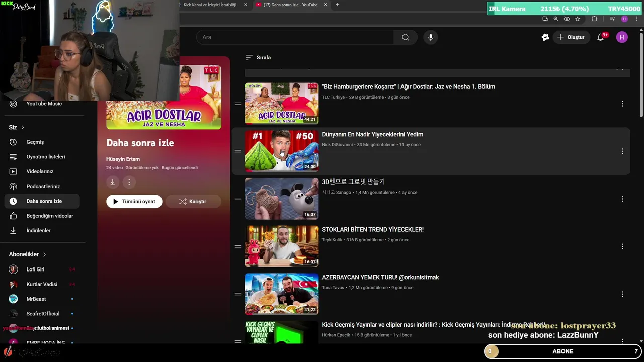The width and height of the screenshot is (644, 362).
Task: Bookmark page with star icon
Action: point(578,19)
